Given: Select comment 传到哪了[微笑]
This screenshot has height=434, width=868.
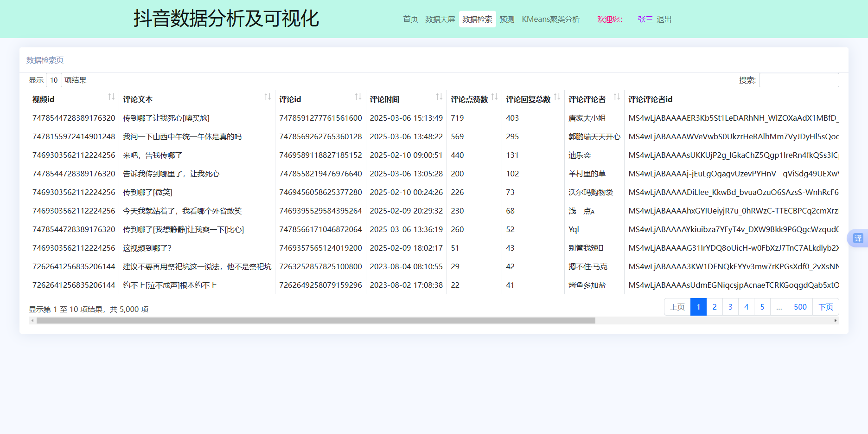Looking at the screenshot, I should (x=147, y=192).
